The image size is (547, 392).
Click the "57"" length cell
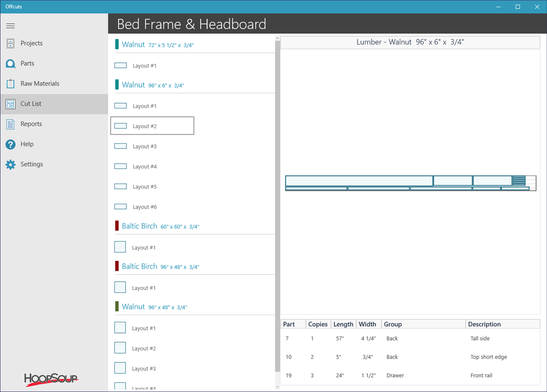click(340, 338)
